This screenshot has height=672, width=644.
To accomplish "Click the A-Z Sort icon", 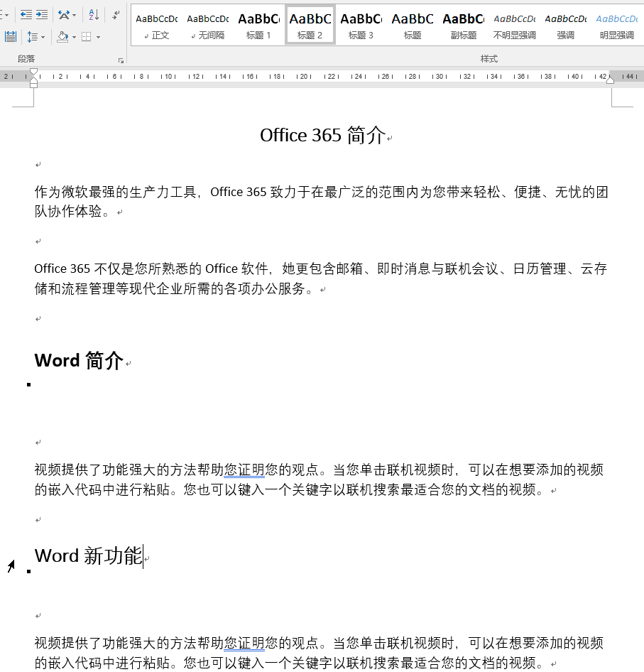I will 94,15.
